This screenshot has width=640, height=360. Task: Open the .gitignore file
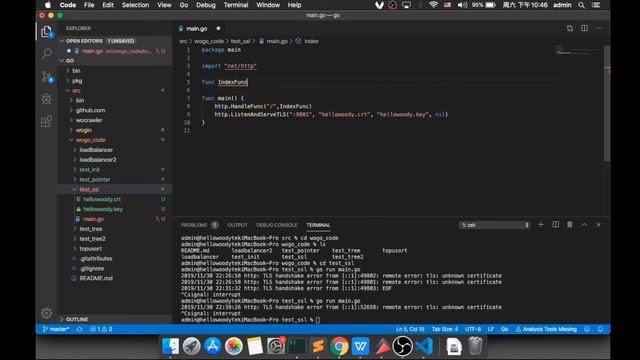tap(114, 269)
